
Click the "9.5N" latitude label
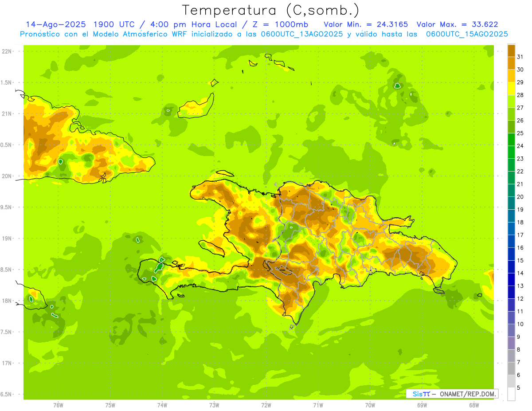point(7,207)
